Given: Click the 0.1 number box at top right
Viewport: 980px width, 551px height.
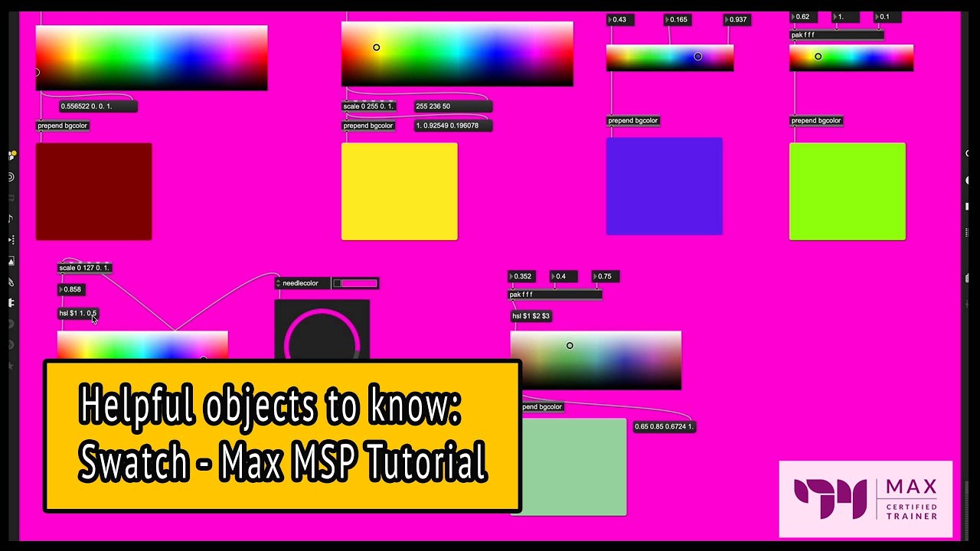Looking at the screenshot, I should [887, 17].
